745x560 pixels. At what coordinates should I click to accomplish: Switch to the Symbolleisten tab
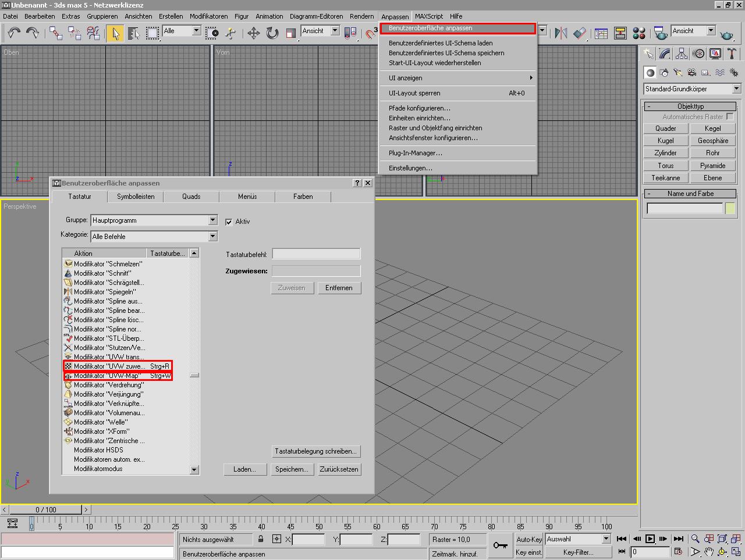pyautogui.click(x=136, y=197)
